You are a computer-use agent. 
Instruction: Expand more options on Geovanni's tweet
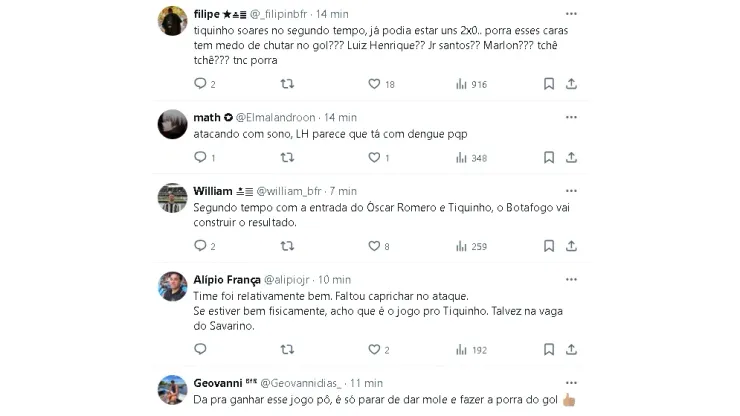pyautogui.click(x=570, y=382)
